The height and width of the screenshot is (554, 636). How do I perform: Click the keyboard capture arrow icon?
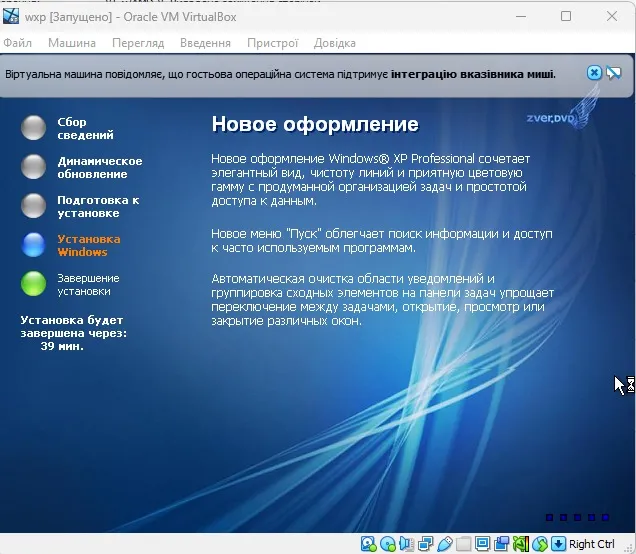point(558,544)
